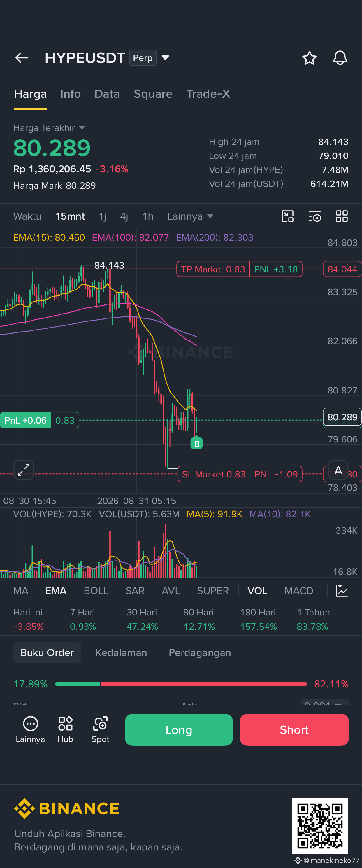Open price alerts via bell icon
The height and width of the screenshot is (868, 362).
[340, 58]
